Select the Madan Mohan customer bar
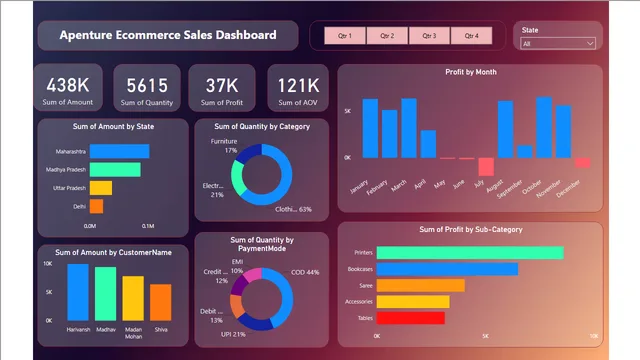Viewport: 640px width, 360px height. (133, 298)
